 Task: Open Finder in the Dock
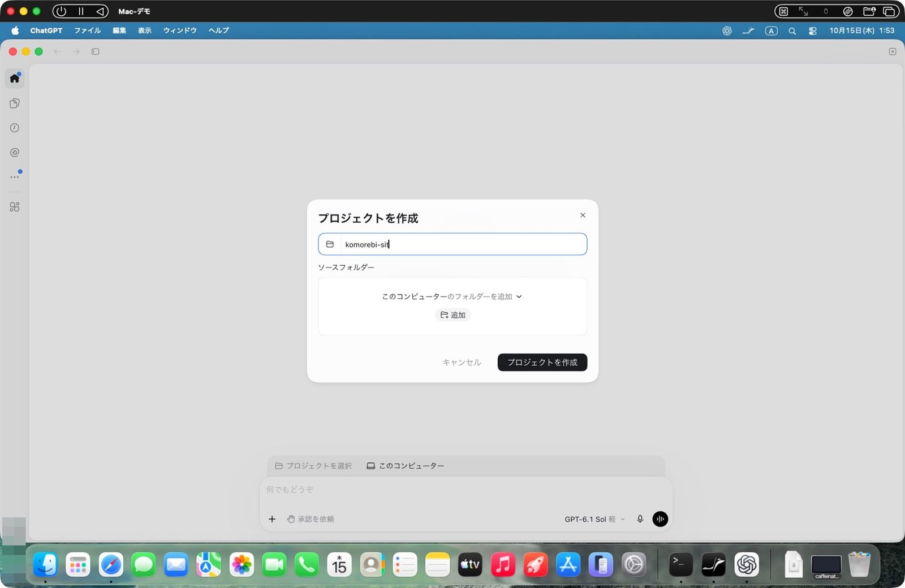coord(45,564)
